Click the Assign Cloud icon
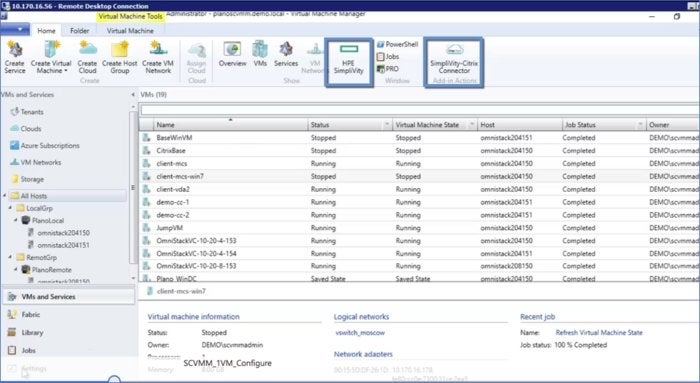Image resolution: width=700 pixels, height=383 pixels. (x=196, y=57)
